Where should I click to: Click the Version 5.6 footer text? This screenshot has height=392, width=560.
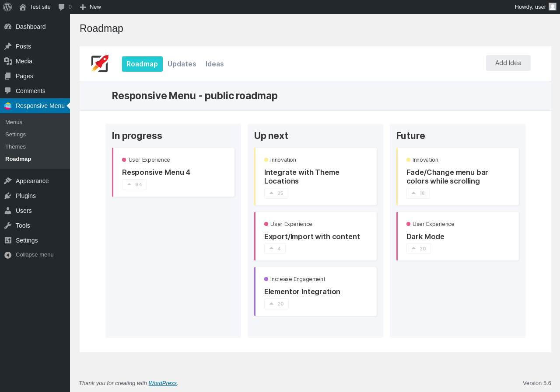tap(537, 383)
